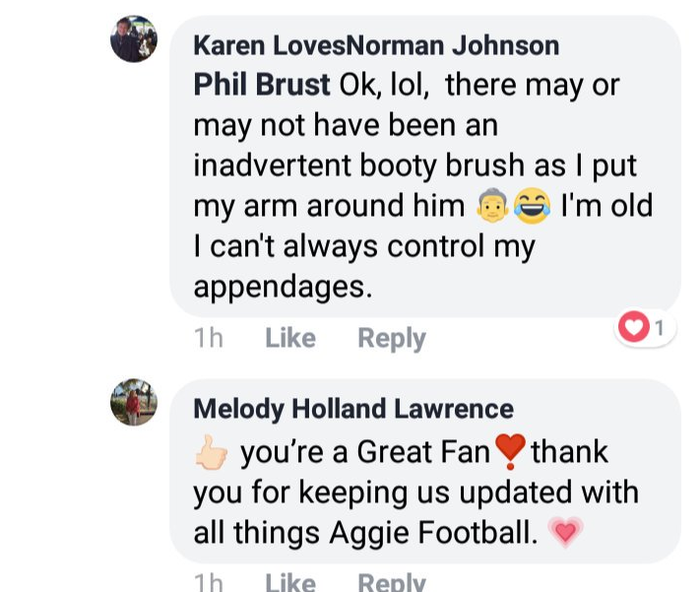Reply to Melody Holland Lawrence's comment

click(391, 582)
